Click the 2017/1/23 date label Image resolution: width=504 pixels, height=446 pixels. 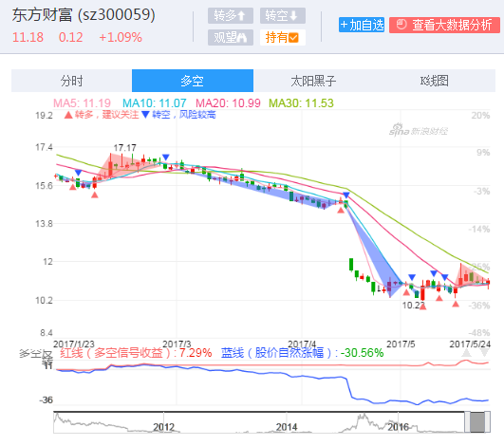pyautogui.click(x=74, y=344)
